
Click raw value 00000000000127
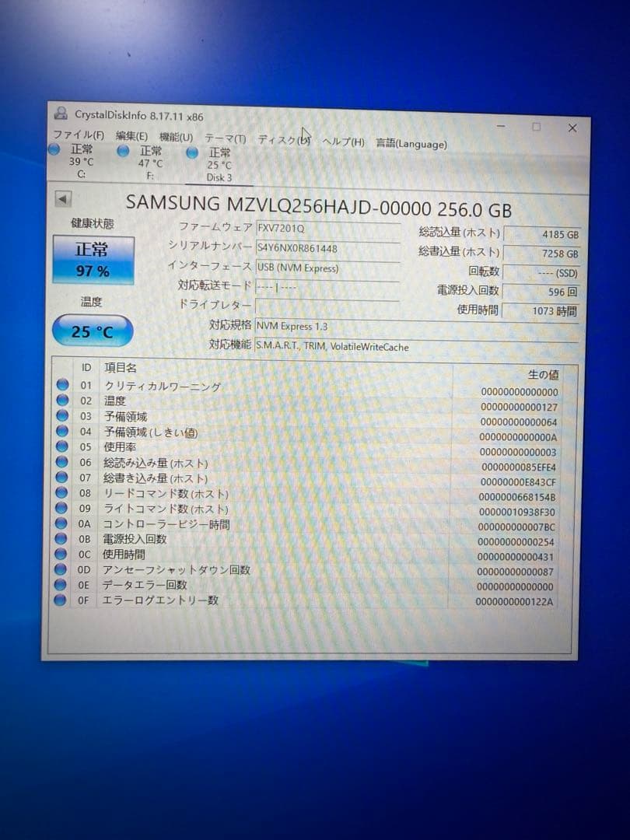point(519,407)
